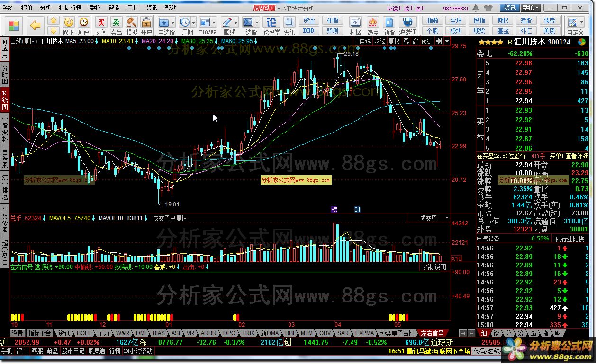This screenshot has height=364, width=597.
Task: Expand the 选股 dropdown arrow
Action: click(257, 22)
